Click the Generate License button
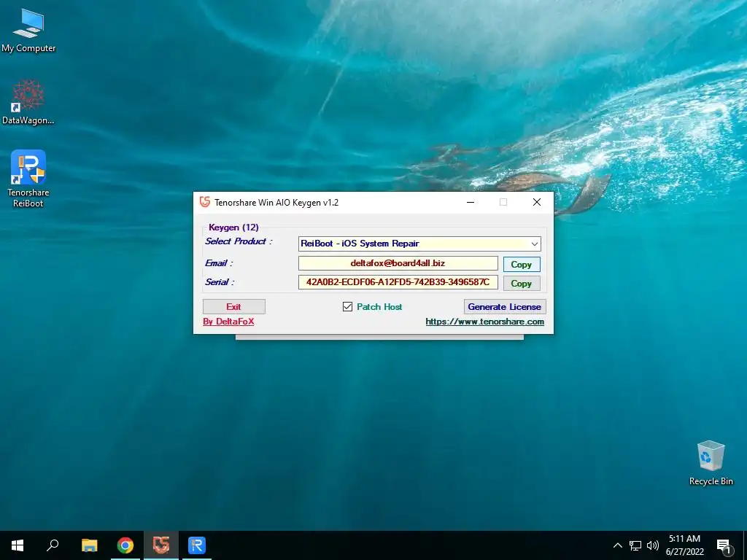This screenshot has height=560, width=747. (x=505, y=307)
